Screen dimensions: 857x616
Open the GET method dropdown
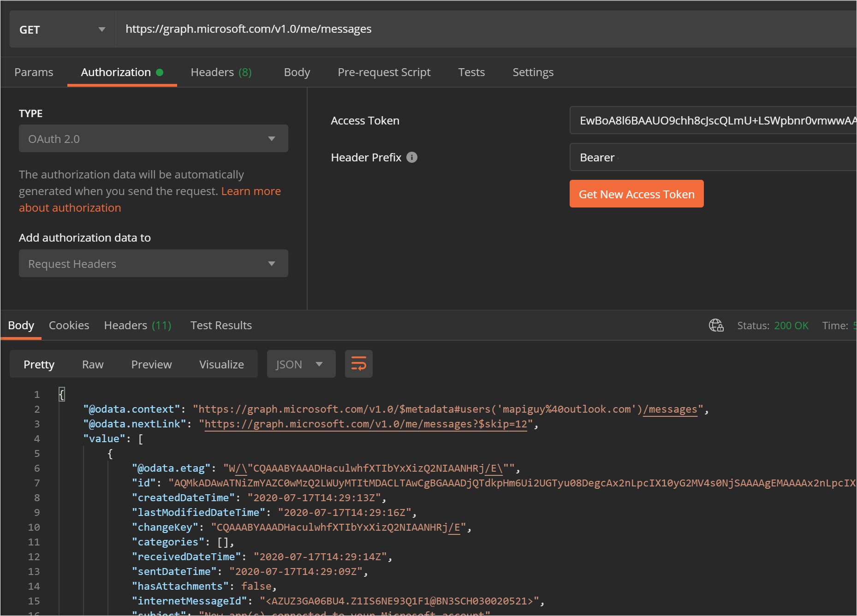(x=62, y=30)
